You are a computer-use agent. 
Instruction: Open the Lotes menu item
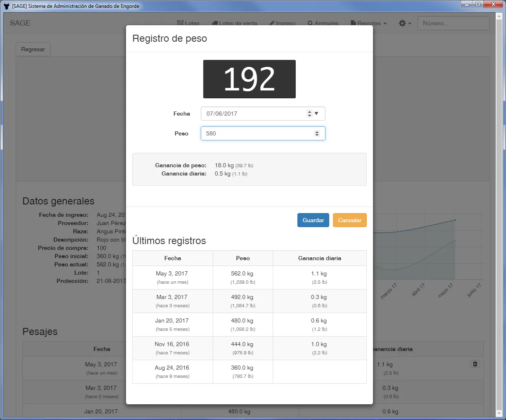(x=188, y=24)
